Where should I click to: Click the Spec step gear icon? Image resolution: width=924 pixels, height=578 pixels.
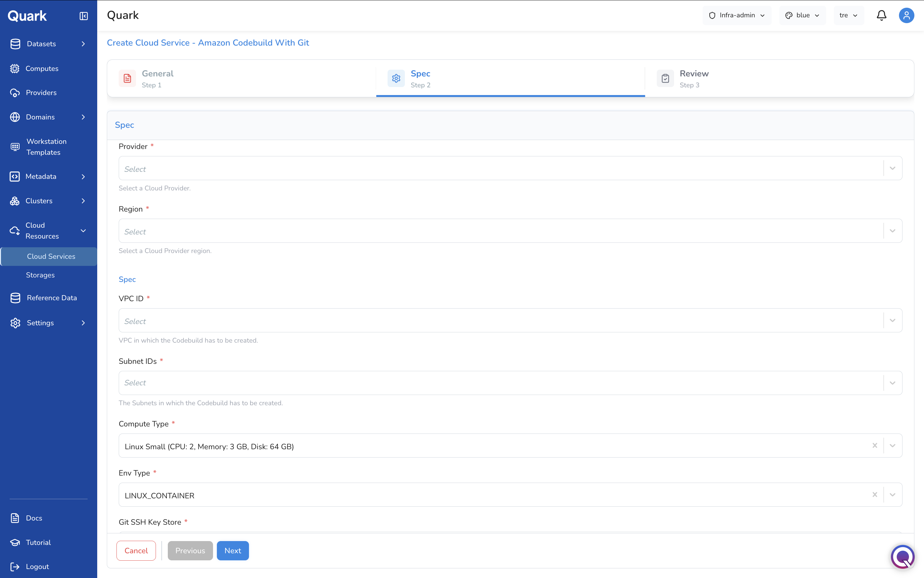(396, 78)
